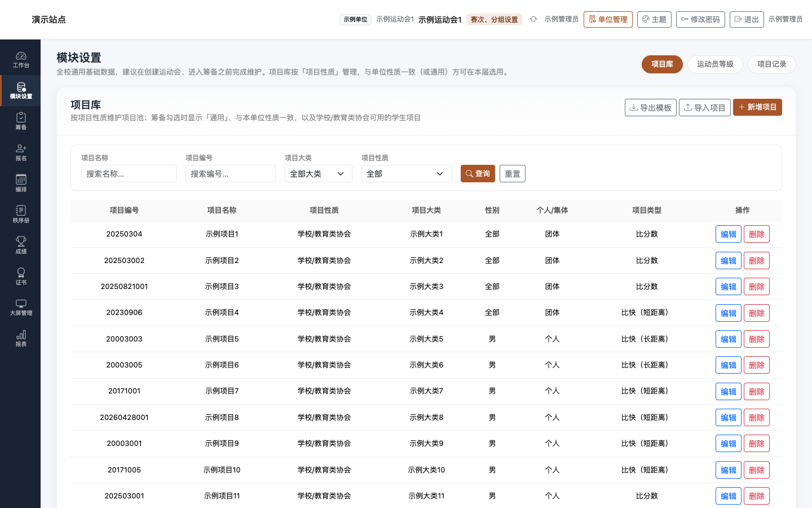Open the 工作台 sidebar icon
The height and width of the screenshot is (508, 812).
[21, 59]
